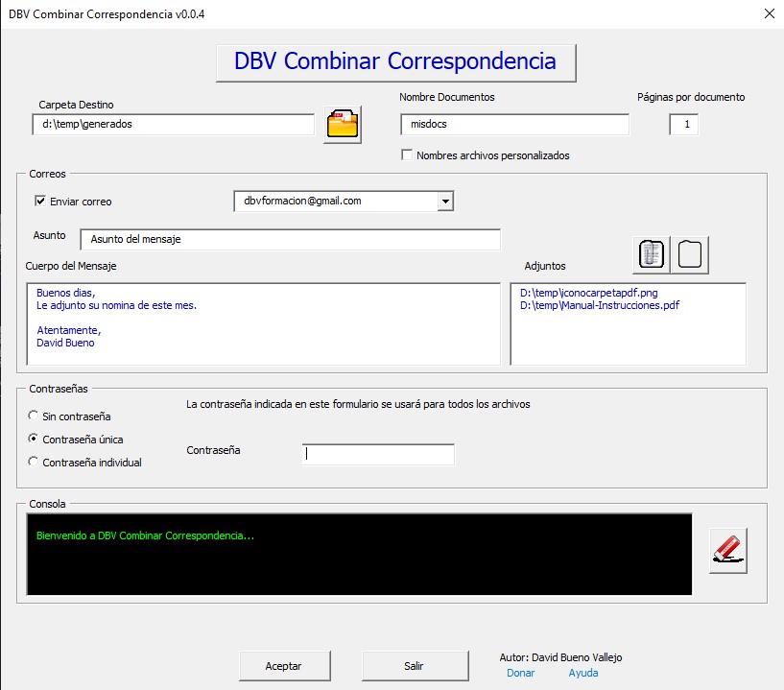The width and height of the screenshot is (784, 690).
Task: Click the line 'Atentamente,' in message body
Action: (x=68, y=330)
